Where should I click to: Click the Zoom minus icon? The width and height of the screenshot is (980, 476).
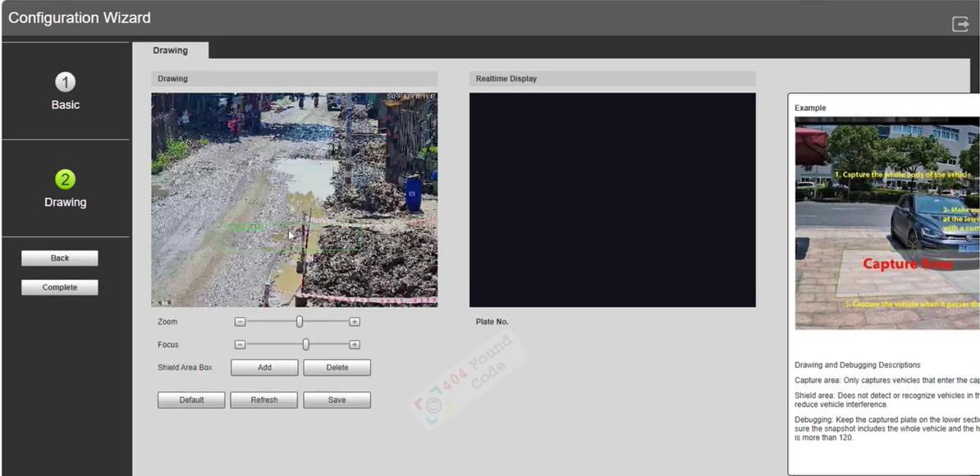pyautogui.click(x=240, y=322)
